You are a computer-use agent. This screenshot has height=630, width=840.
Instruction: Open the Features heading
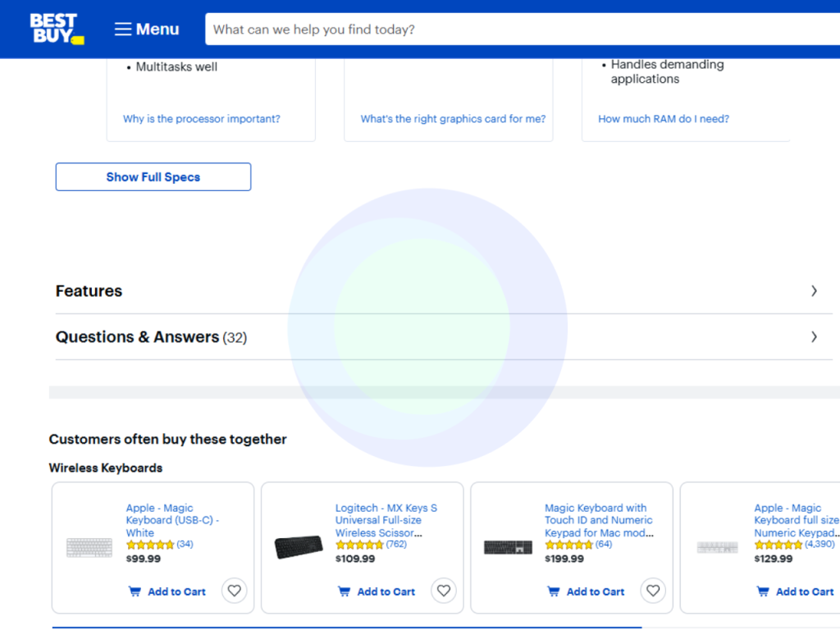[89, 291]
